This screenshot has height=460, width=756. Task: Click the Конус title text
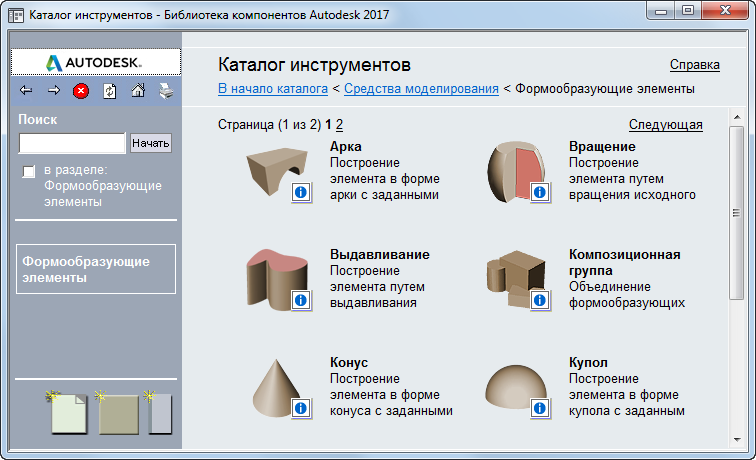(x=349, y=362)
